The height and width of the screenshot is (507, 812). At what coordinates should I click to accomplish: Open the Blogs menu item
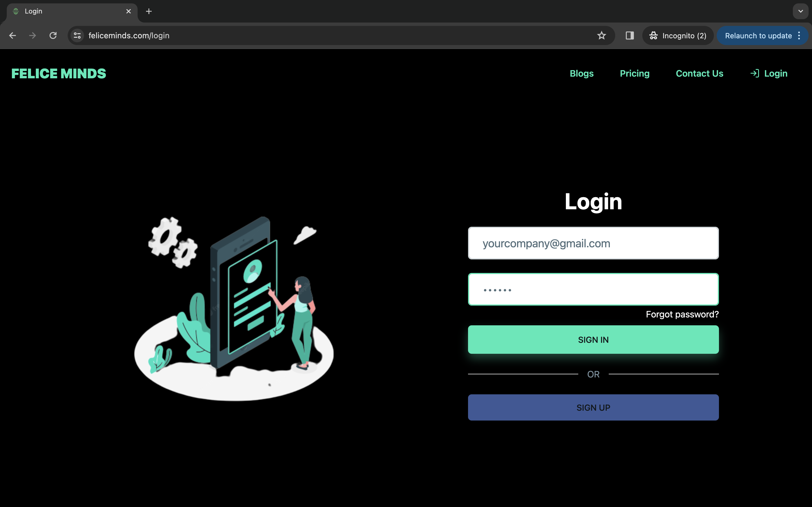click(582, 73)
